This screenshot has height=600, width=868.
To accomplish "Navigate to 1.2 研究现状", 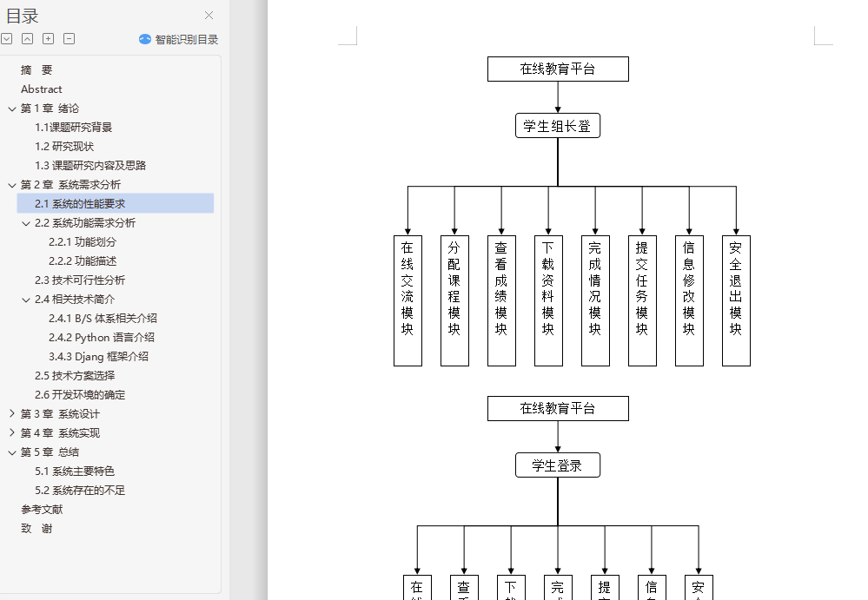I will tap(64, 147).
